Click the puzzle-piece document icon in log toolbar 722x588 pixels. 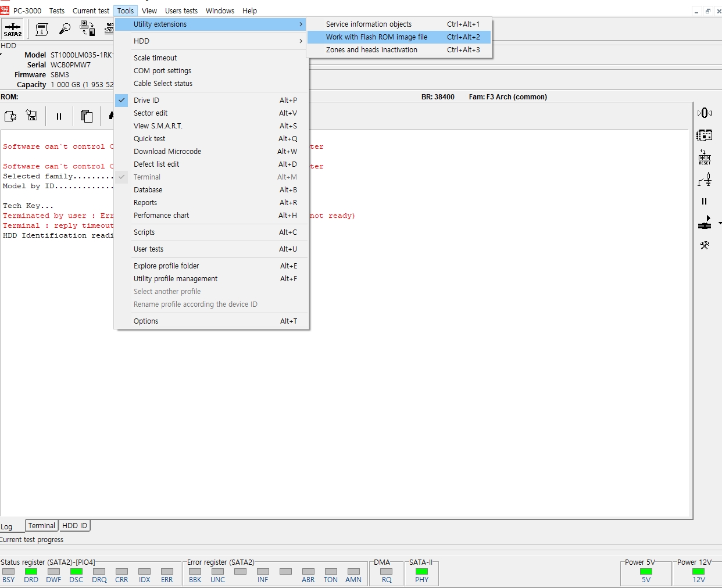tap(10, 116)
